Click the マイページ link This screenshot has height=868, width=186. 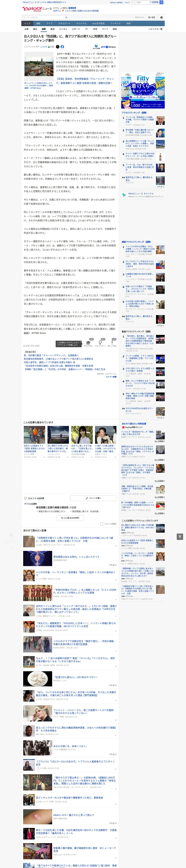(x=139, y=18)
